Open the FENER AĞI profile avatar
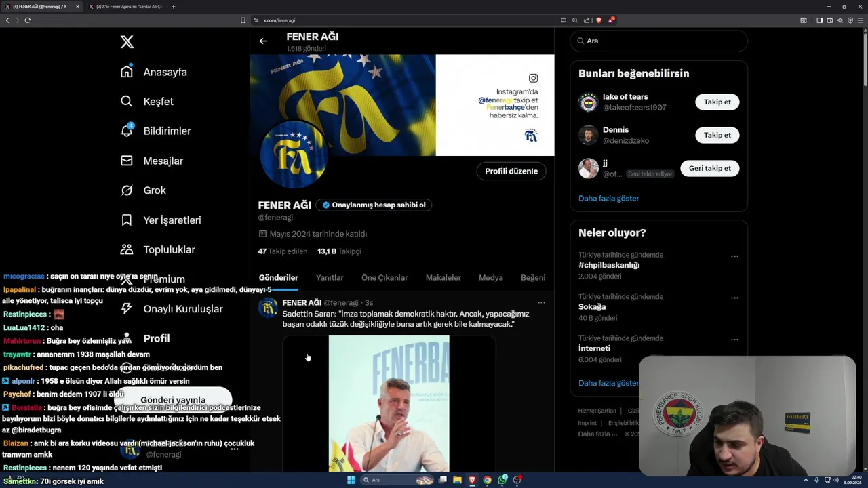Screen dimensions: 868x488 (294, 155)
